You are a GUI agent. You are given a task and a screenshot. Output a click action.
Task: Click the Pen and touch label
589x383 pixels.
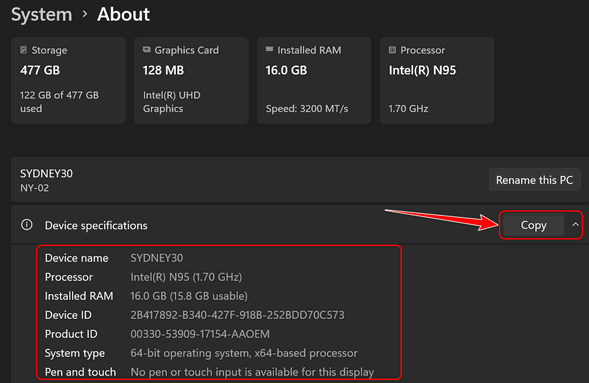click(x=80, y=372)
